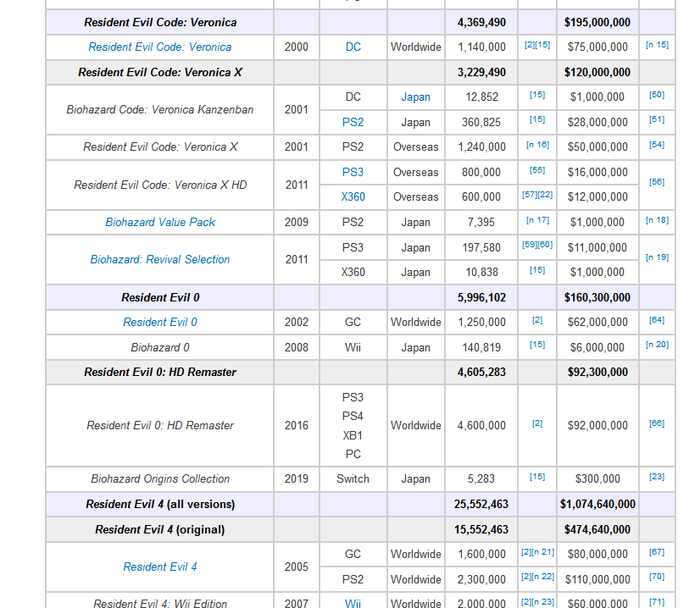Open reference [2] in the 0: HD Remaster 2016 row

pos(537,423)
